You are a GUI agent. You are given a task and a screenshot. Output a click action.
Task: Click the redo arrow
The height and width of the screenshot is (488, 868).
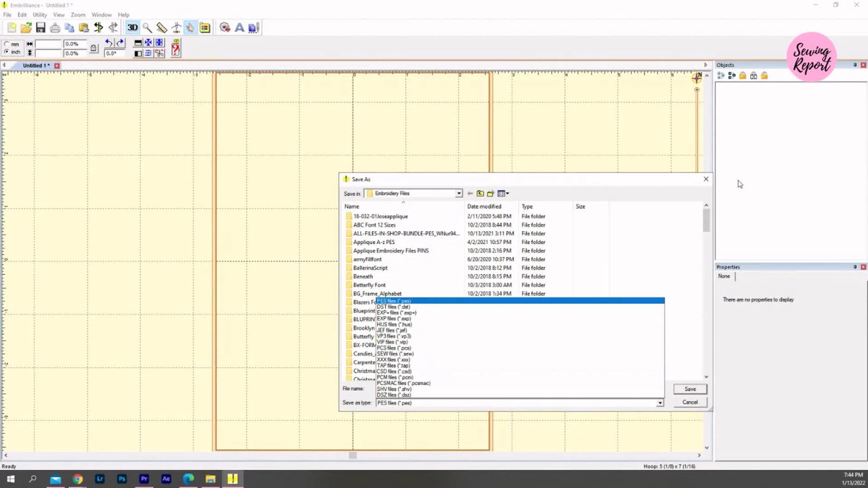point(120,43)
